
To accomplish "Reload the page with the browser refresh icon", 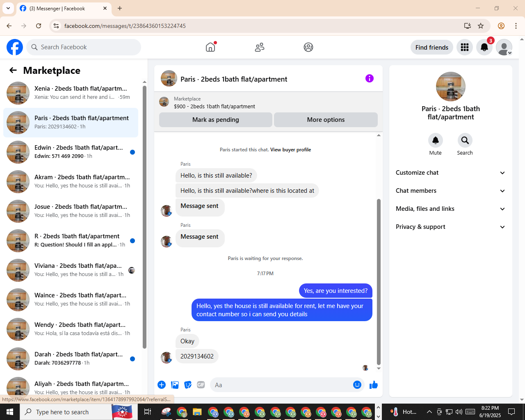I will pos(39,26).
